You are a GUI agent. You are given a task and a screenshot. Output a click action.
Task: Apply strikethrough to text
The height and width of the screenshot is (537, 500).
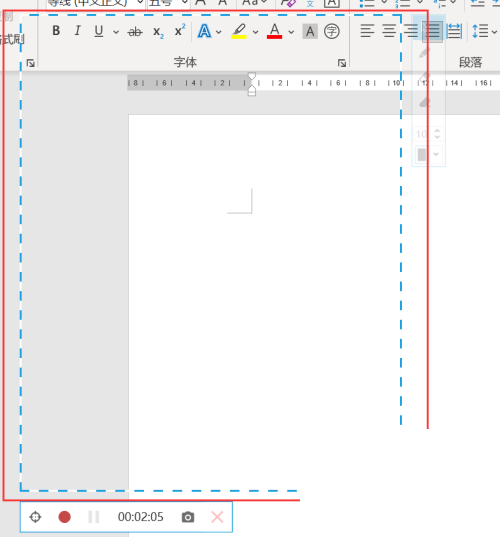pos(135,32)
